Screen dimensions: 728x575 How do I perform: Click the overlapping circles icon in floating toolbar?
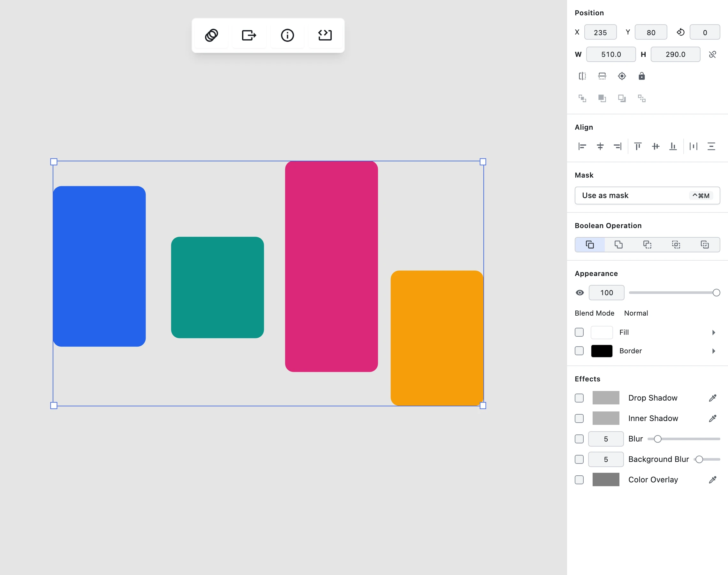tap(211, 35)
